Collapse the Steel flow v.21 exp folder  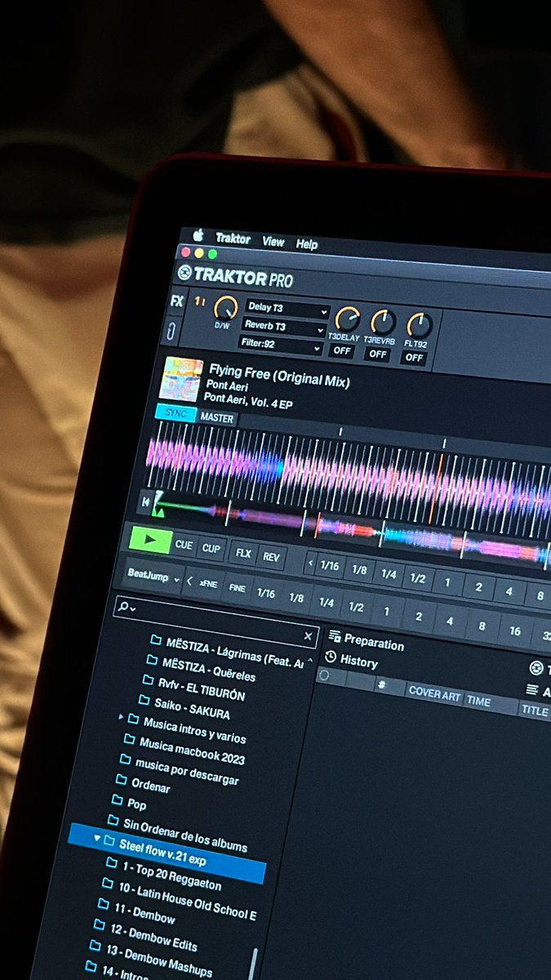click(x=96, y=839)
